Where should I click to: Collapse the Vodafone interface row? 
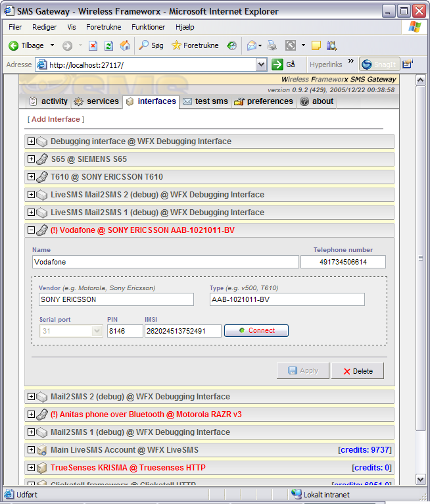(x=31, y=230)
